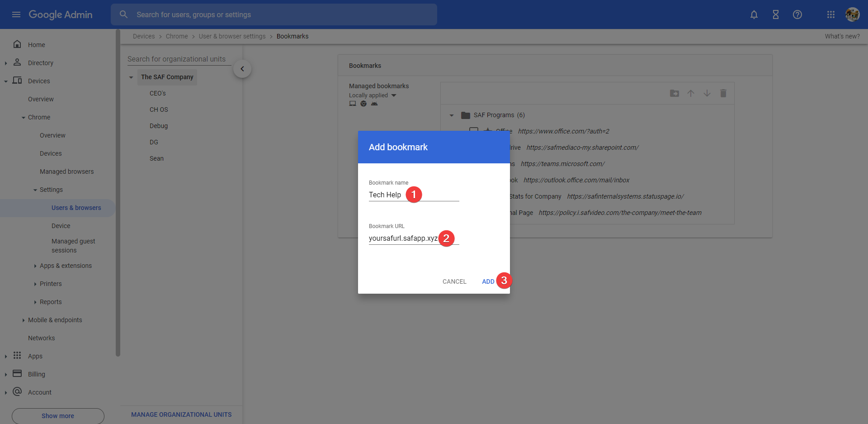Open Networks page
Viewport: 868px width, 424px height.
pos(41,338)
